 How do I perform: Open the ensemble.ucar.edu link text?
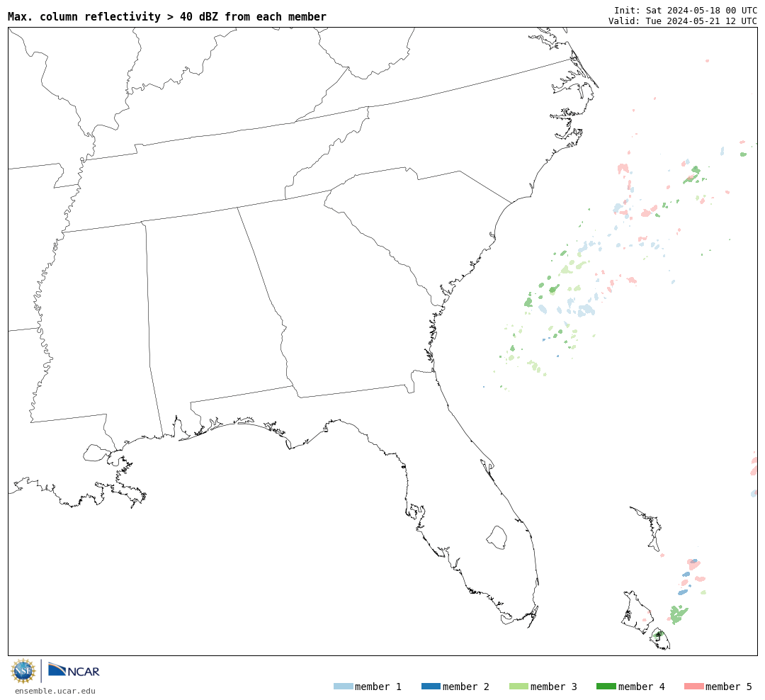coord(55,691)
